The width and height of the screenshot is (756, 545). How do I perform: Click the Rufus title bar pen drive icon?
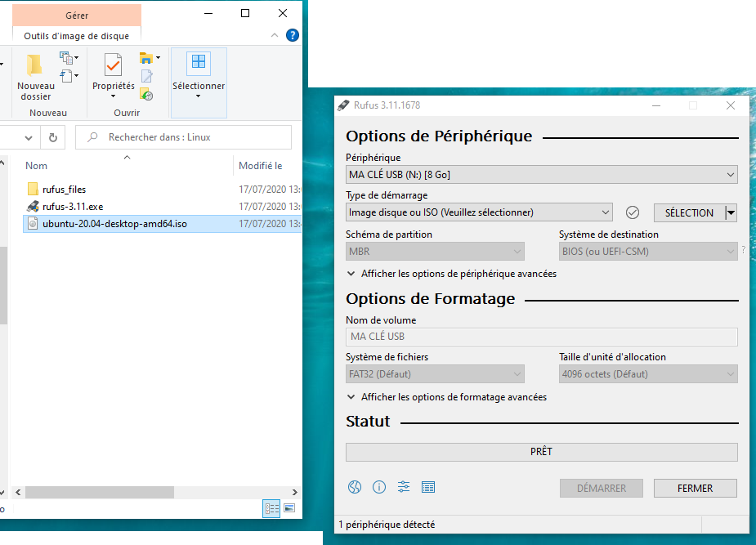343,105
